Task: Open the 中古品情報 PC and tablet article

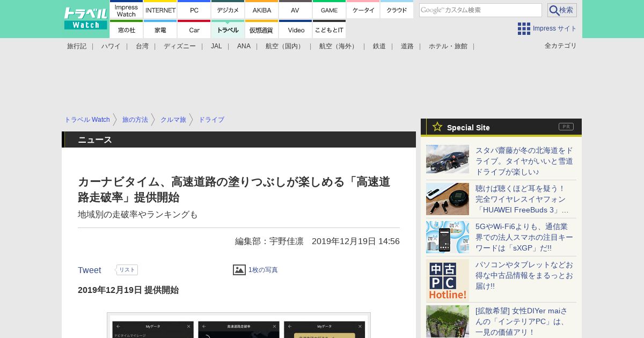Action: tap(524, 275)
